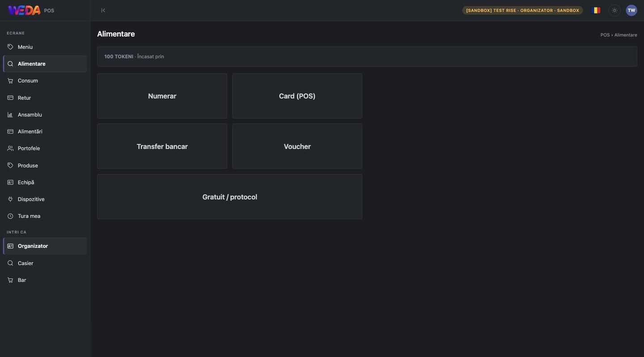644x357 pixels.
Task: Click the Portofele people icon
Action: point(10,148)
